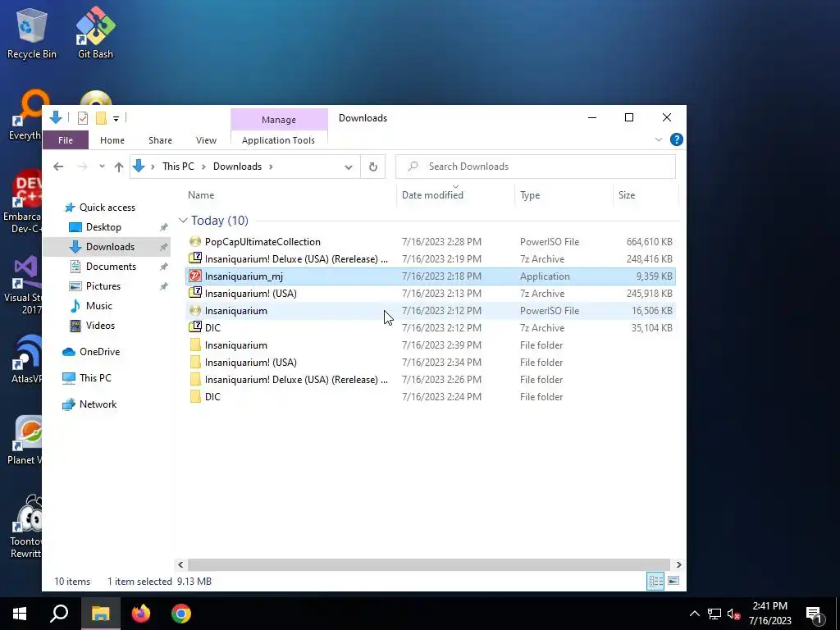Select the DIC file folder icon

pos(195,397)
